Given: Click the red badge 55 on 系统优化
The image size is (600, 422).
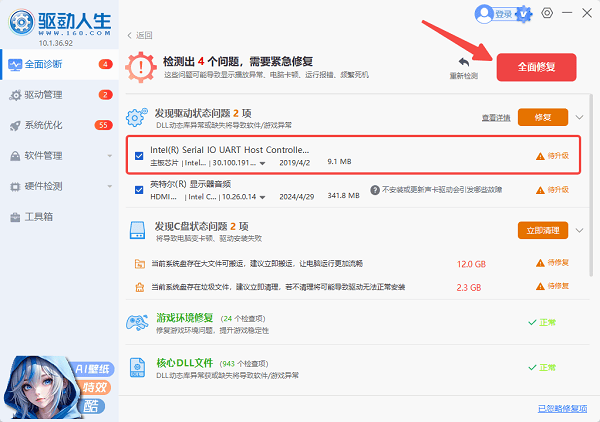Looking at the screenshot, I should pos(103,125).
